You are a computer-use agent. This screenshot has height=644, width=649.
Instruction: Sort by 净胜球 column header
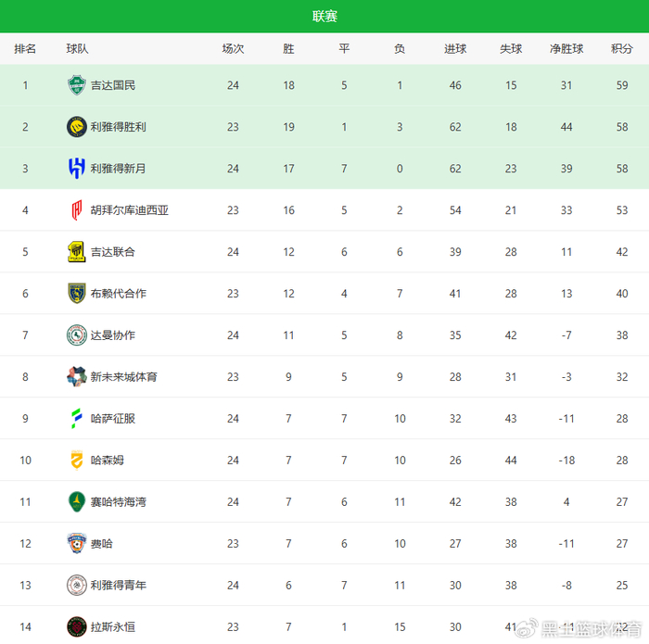(566, 49)
